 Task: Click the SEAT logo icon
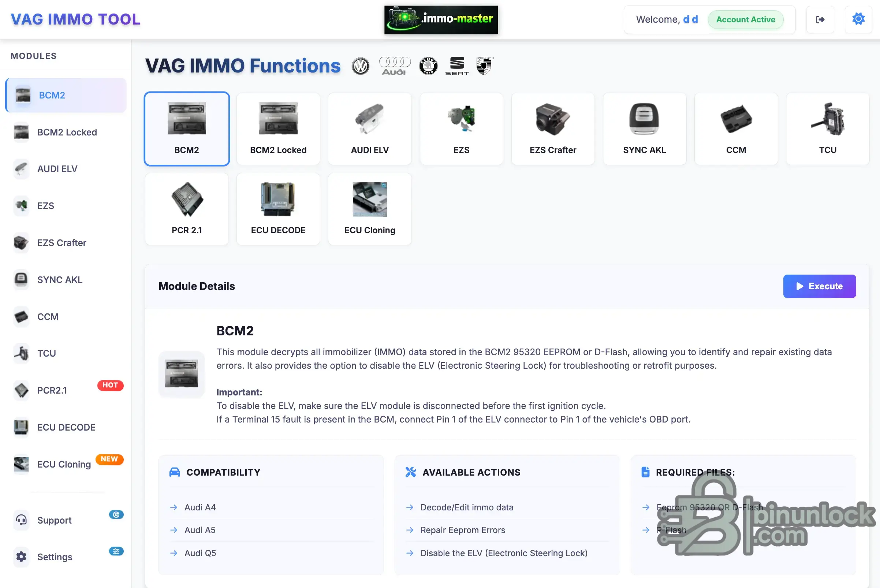(457, 65)
